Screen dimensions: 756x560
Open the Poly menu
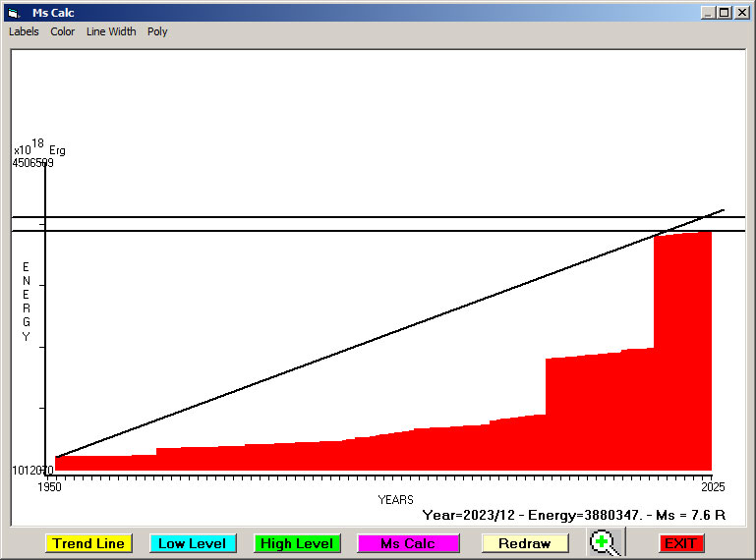click(157, 31)
